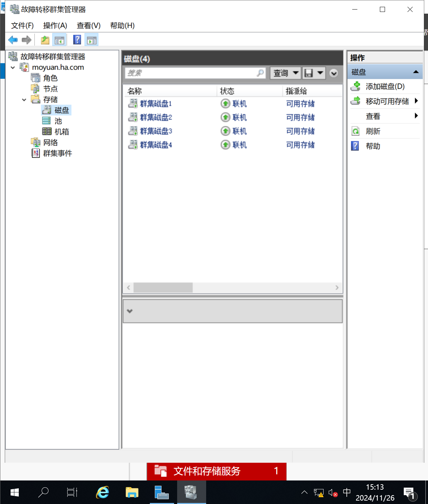Screen dimensions: 428x504
Task: Click the forward arrow toolbar icon
Action: coord(27,40)
